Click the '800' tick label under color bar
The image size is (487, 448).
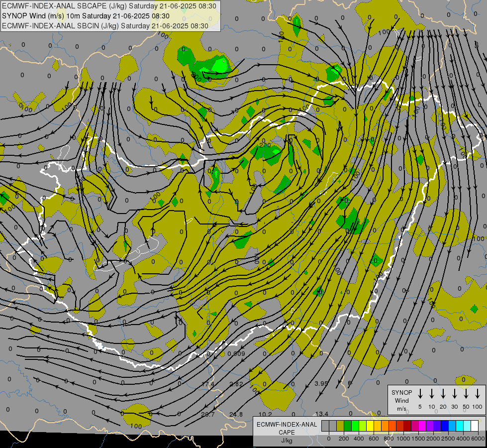pos(389,439)
